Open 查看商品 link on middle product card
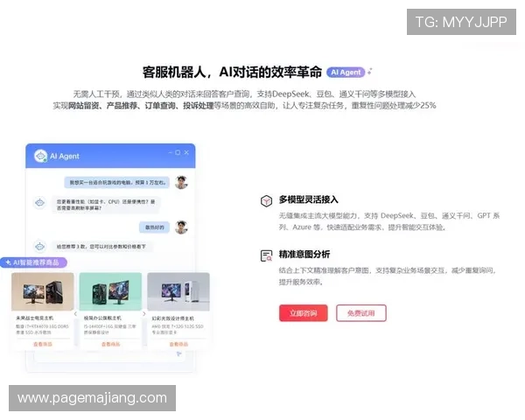 point(111,344)
